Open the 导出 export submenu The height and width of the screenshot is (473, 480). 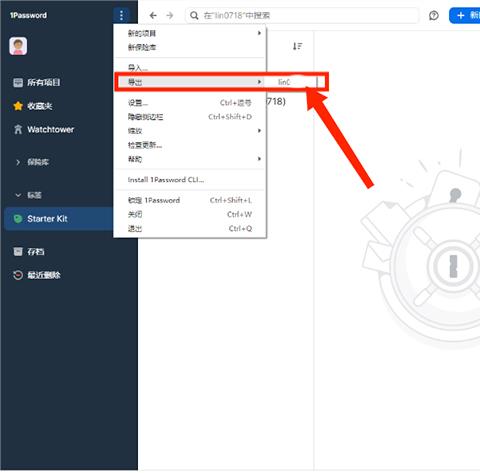point(190,82)
